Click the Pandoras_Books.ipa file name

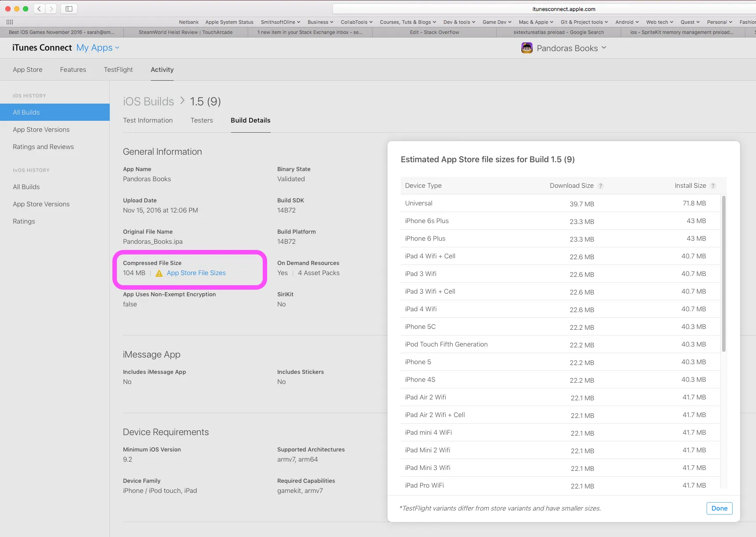(153, 242)
